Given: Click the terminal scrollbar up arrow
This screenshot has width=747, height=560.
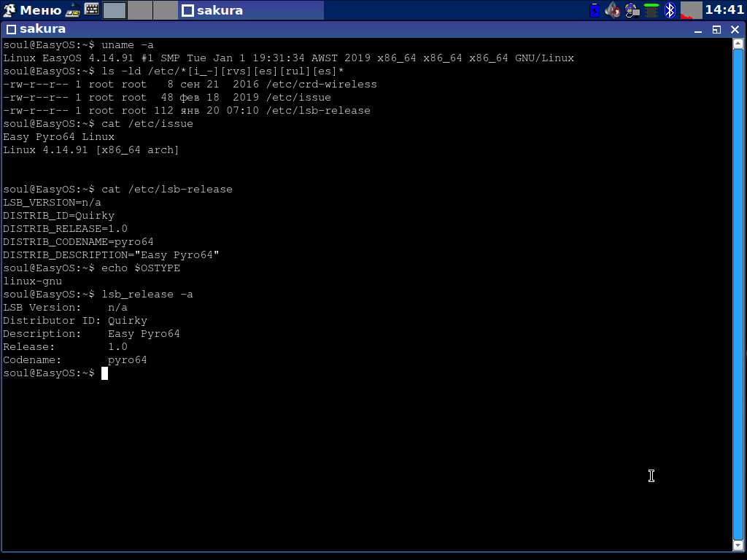Looking at the screenshot, I should [738, 44].
